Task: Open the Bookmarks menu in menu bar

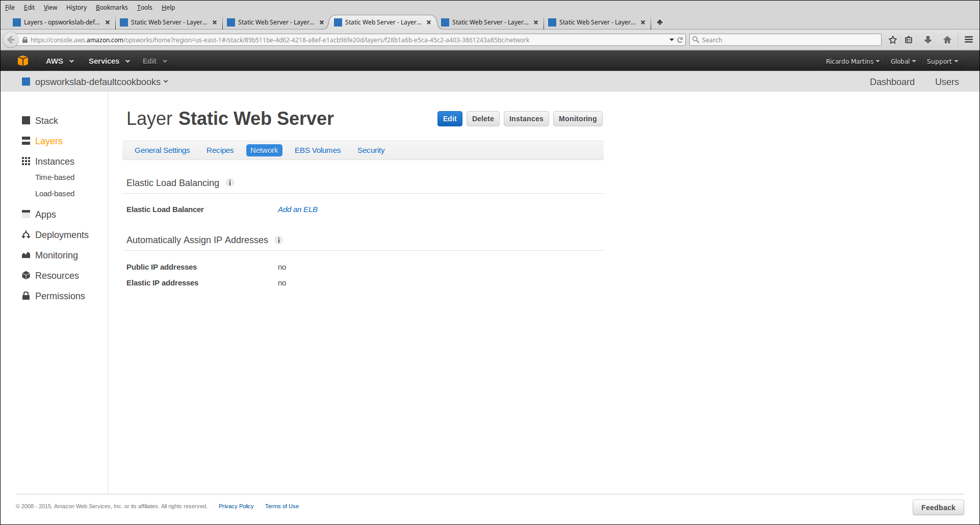Action: (x=112, y=8)
